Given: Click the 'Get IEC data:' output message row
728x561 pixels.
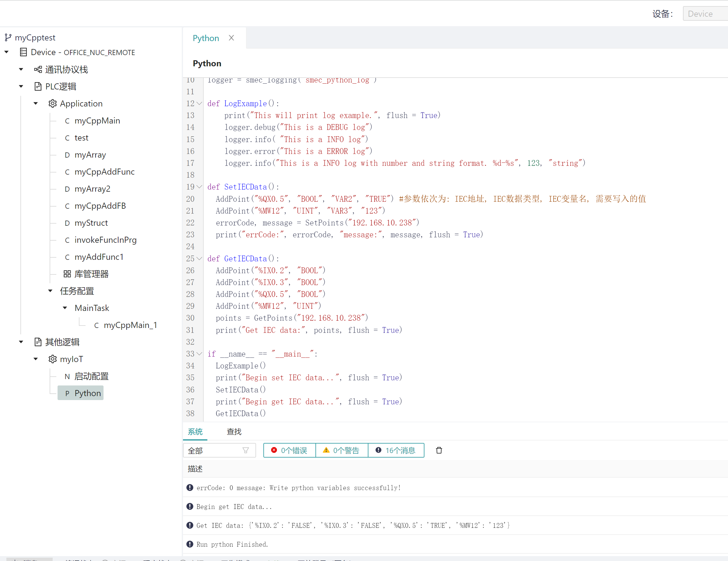Looking at the screenshot, I should click(x=455, y=525).
